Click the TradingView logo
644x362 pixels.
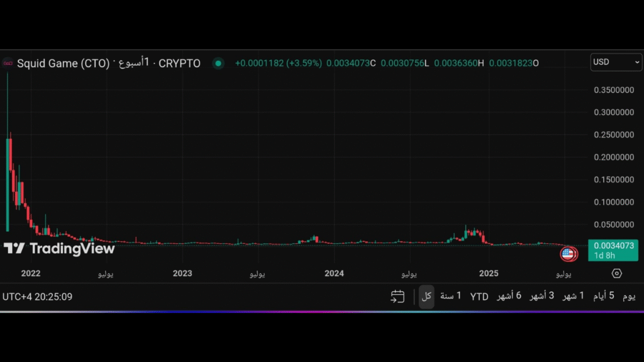[59, 248]
